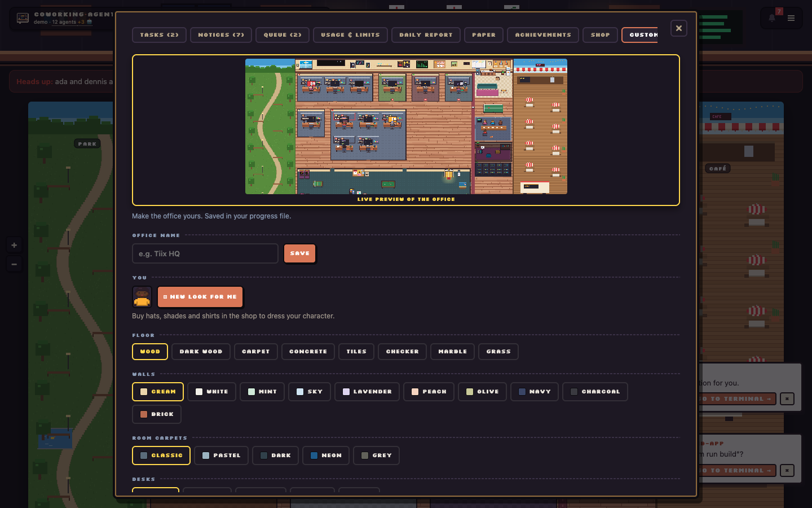812x508 pixels.
Task: Select Classic room carpets
Action: point(161,456)
